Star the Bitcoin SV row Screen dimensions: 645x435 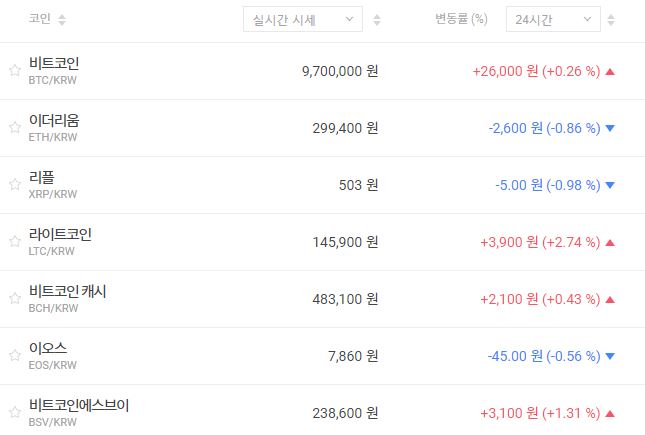coord(14,413)
